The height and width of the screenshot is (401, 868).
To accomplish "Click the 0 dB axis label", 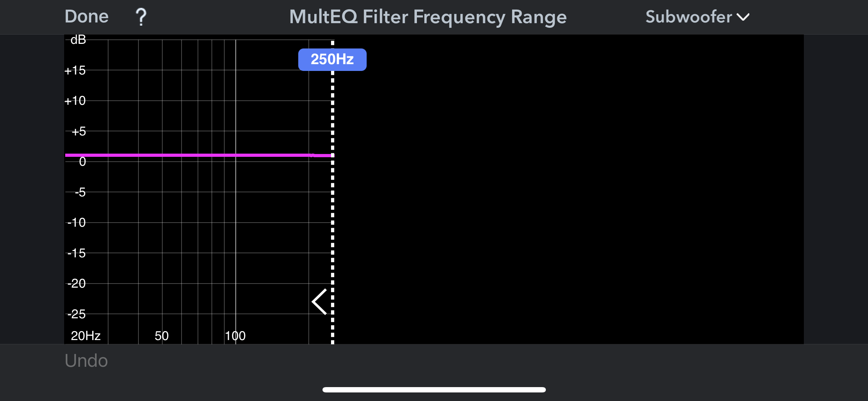I will [82, 162].
